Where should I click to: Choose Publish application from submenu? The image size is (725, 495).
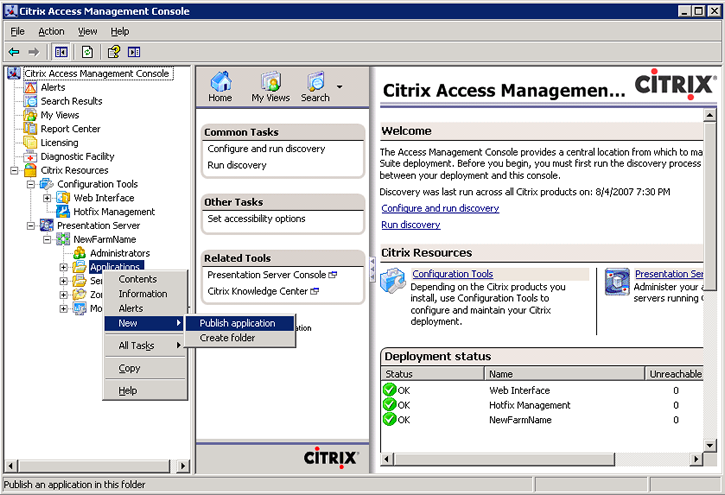tap(240, 323)
